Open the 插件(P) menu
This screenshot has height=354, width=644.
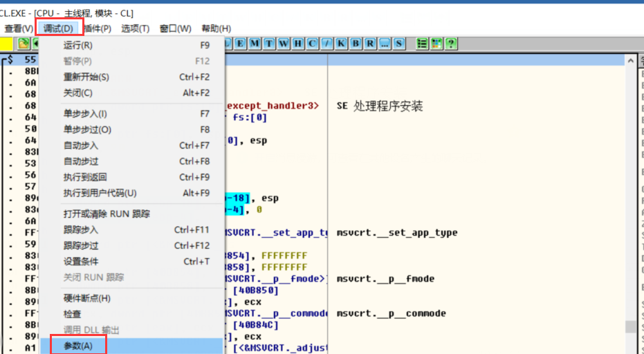coord(97,28)
